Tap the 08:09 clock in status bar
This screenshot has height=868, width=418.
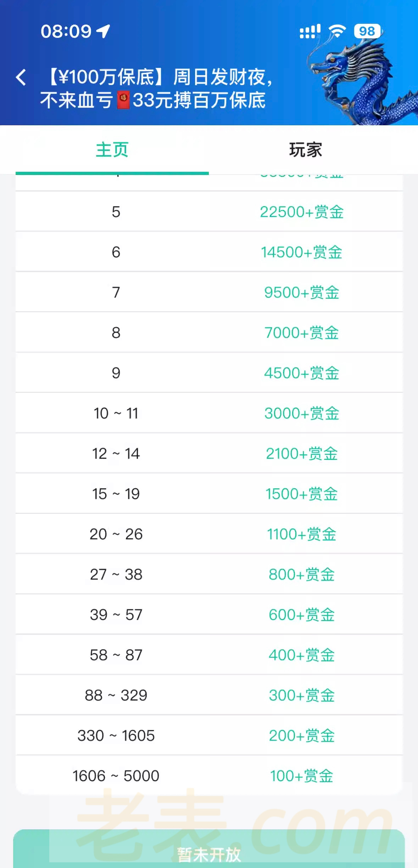click(66, 31)
